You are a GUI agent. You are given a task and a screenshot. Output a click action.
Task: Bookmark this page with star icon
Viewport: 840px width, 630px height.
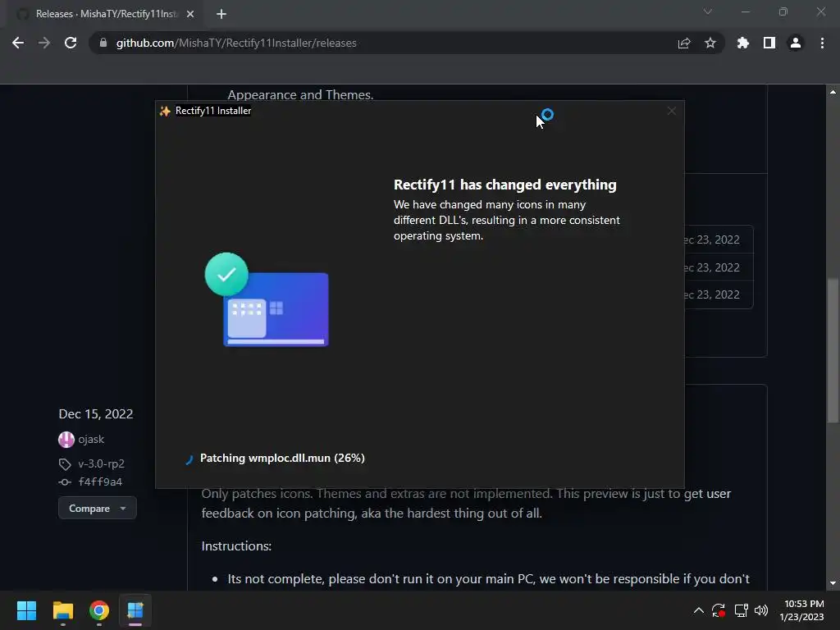[x=710, y=43]
